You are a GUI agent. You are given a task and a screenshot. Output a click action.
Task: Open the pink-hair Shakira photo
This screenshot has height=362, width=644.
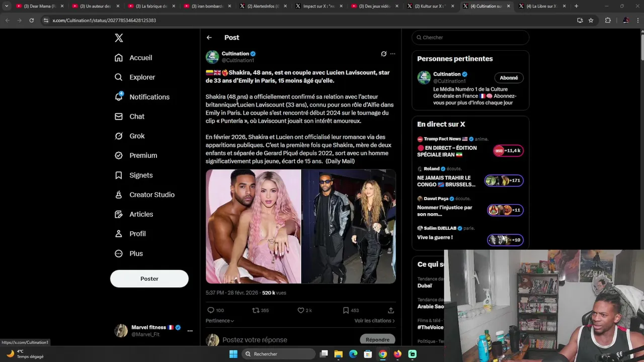click(x=253, y=226)
